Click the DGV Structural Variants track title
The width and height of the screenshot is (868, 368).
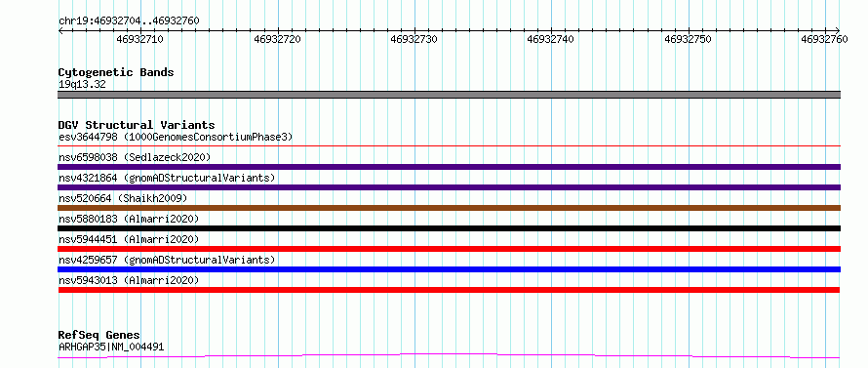pos(137,125)
